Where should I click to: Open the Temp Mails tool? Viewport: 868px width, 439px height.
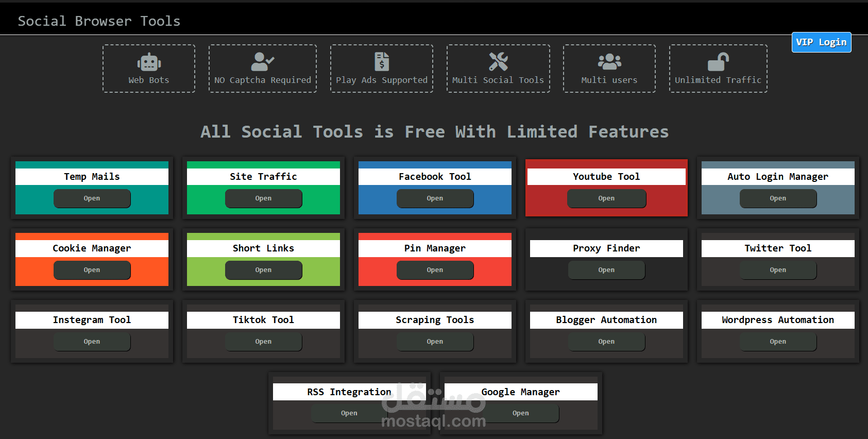tap(92, 198)
